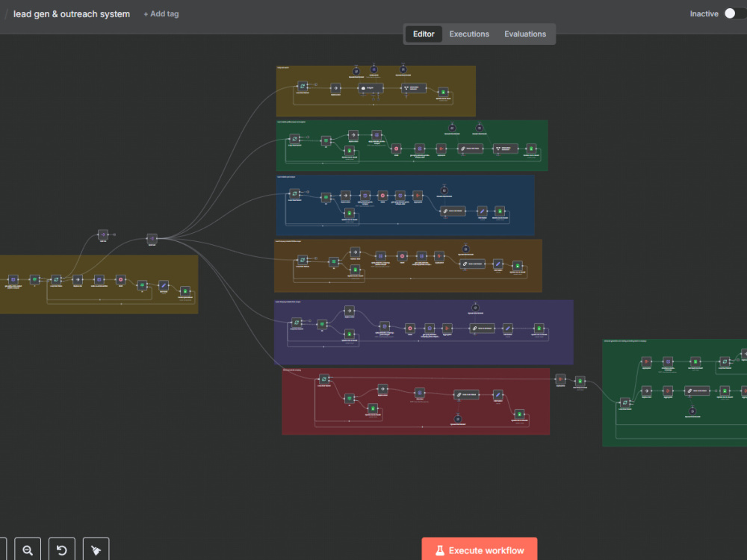Select the red sticky note
The image size is (747, 560).
(415, 402)
